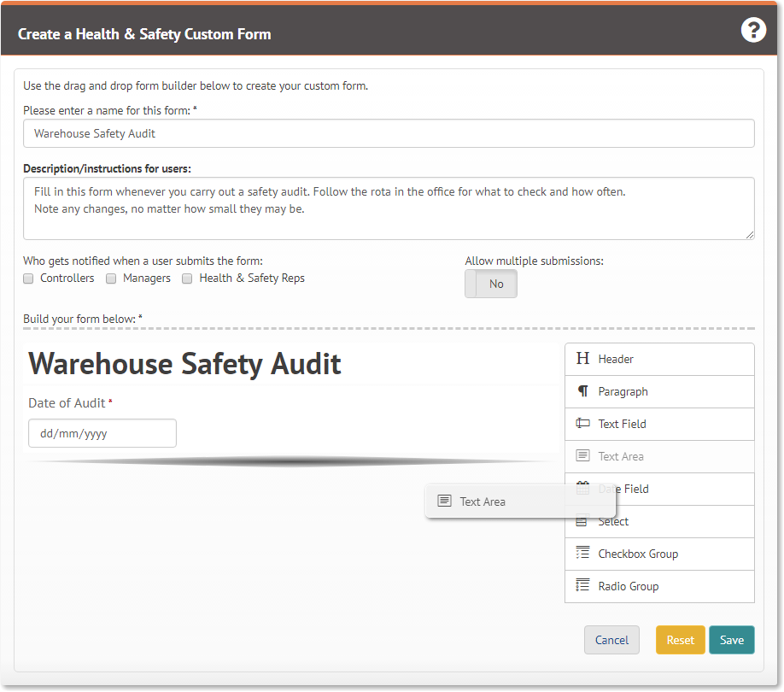
Task: Select the Radio Group label in palette
Action: (x=629, y=587)
